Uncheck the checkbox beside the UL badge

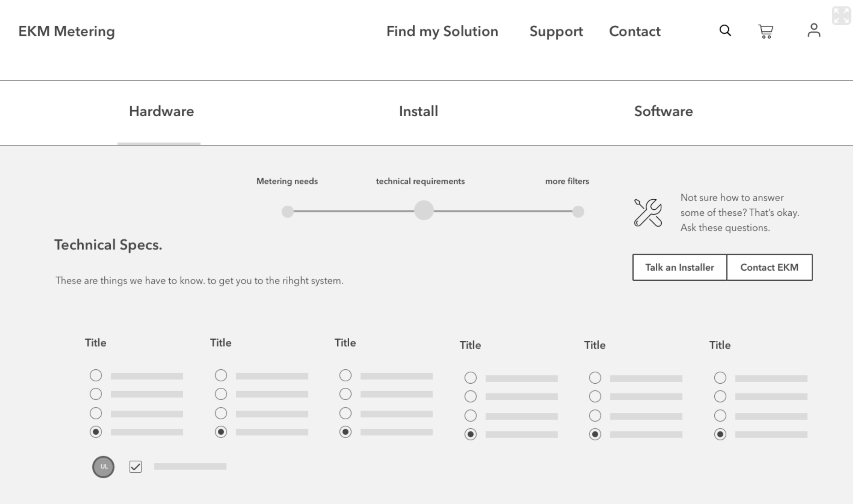tap(136, 467)
